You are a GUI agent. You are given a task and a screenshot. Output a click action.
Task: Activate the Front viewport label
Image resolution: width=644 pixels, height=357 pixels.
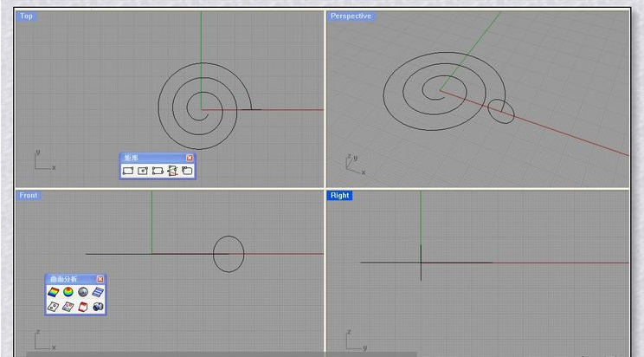click(x=28, y=195)
